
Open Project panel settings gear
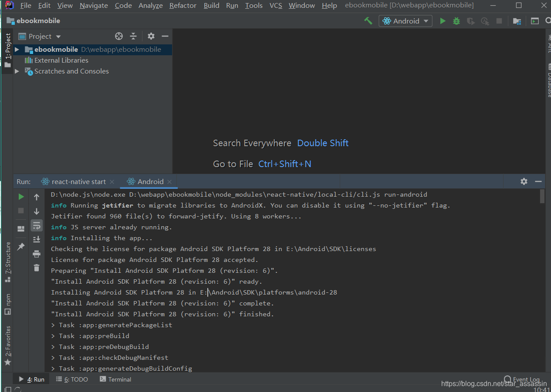[x=151, y=36]
